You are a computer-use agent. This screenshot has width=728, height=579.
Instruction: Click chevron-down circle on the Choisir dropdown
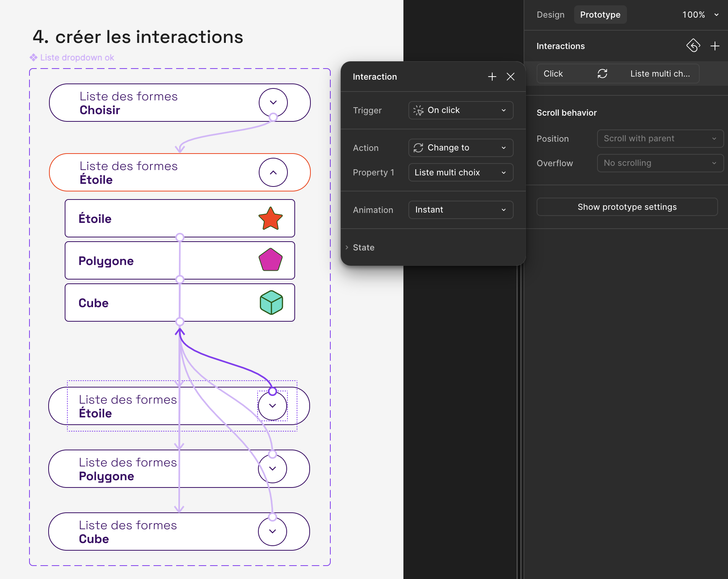pyautogui.click(x=273, y=102)
